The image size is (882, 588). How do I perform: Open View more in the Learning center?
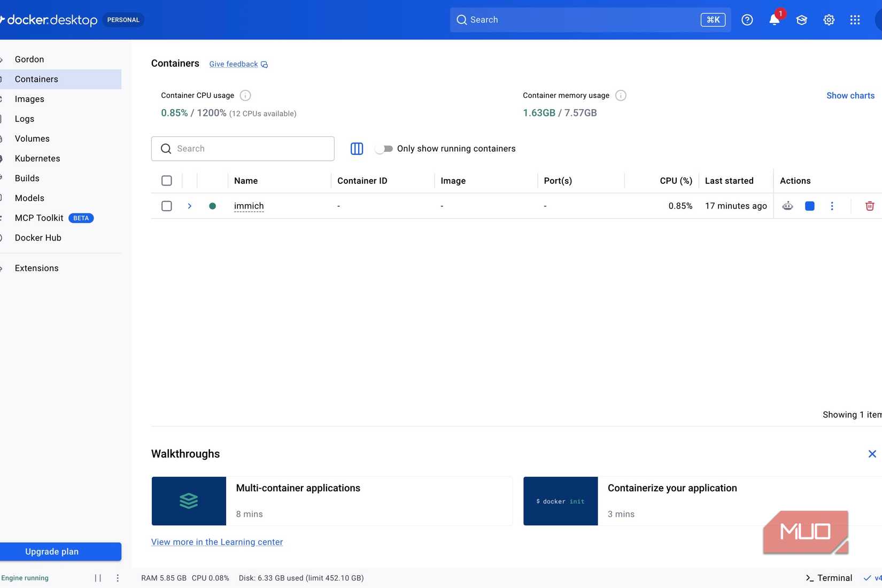coord(217,542)
